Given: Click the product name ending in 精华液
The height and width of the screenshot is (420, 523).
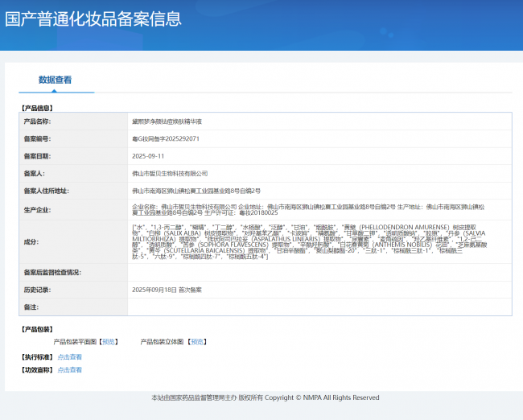Looking at the screenshot, I should pyautogui.click(x=167, y=121).
